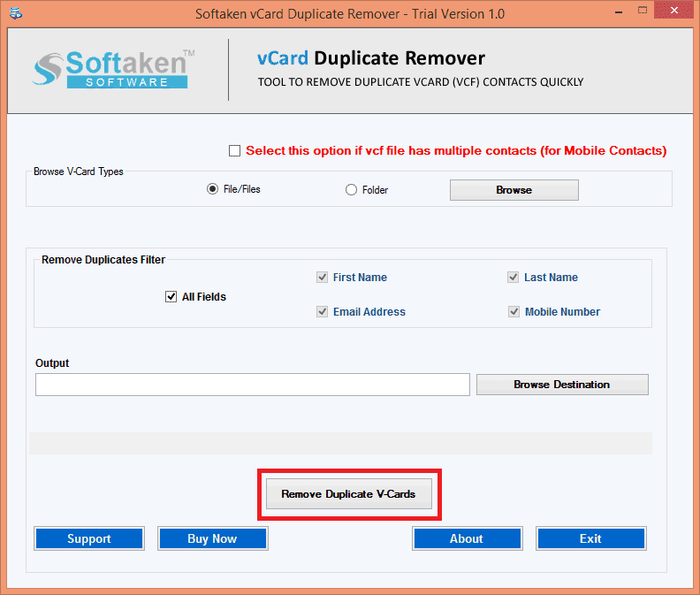Toggle the Mobile Number filter checkbox
The width and height of the screenshot is (700, 595).
coord(514,312)
